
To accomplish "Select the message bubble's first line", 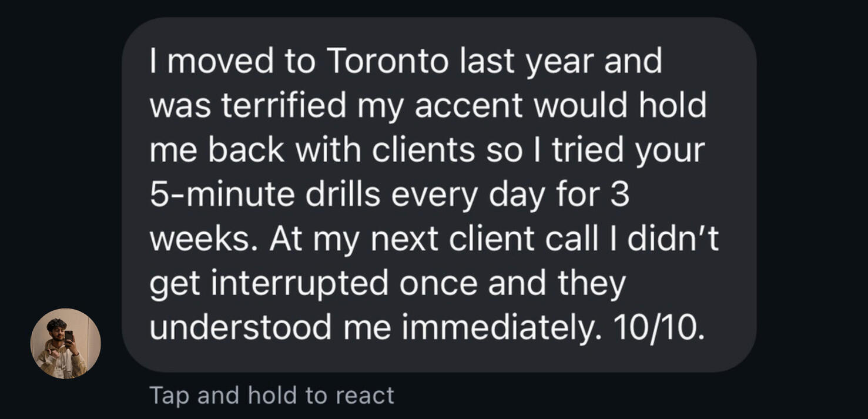I will point(405,61).
